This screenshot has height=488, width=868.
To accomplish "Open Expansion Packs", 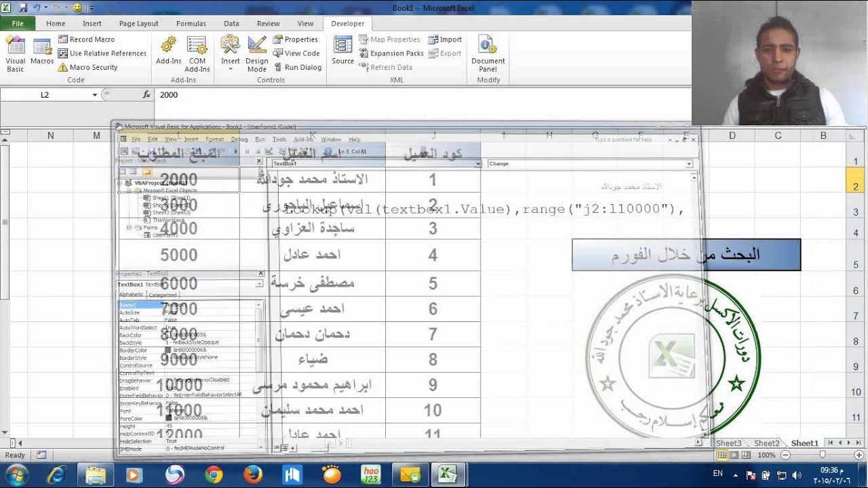I will pos(391,53).
